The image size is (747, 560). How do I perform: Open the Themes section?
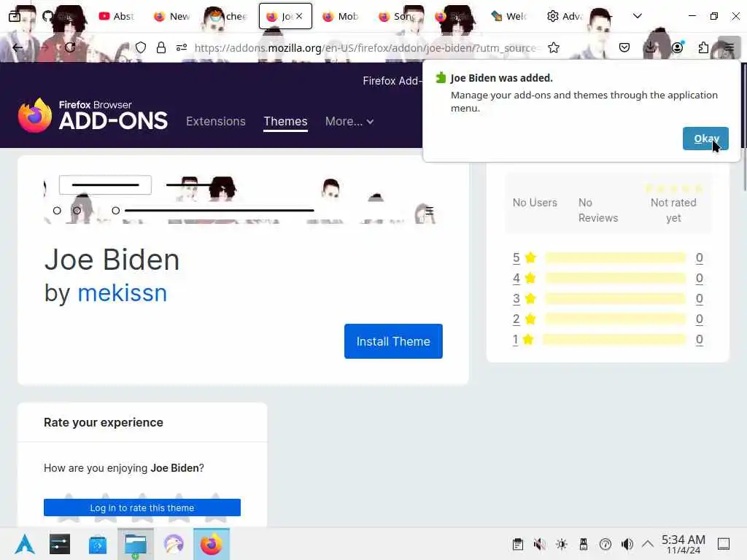point(285,122)
